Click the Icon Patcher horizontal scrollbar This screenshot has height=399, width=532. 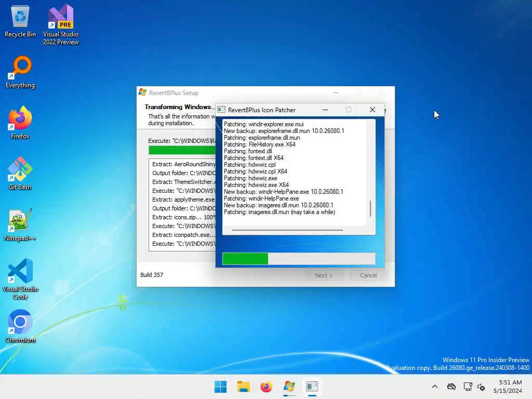(287, 230)
